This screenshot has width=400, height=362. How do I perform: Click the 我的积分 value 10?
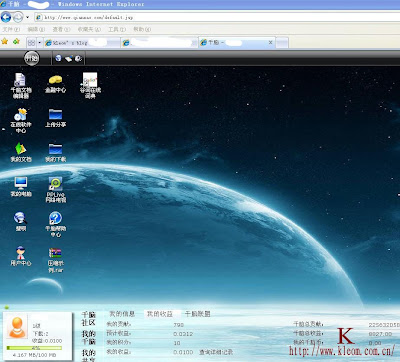[177, 343]
